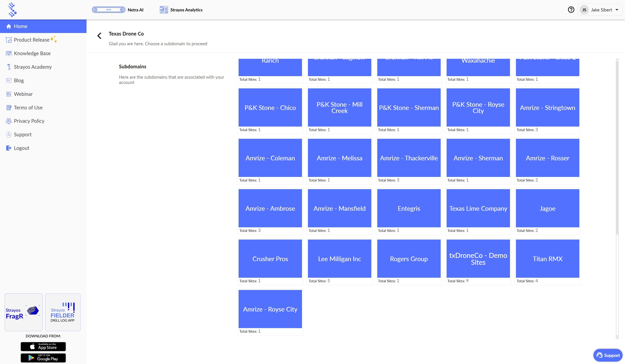Click the Terms of Use icon
Image resolution: width=625 pixels, height=364 pixels.
pos(9,107)
